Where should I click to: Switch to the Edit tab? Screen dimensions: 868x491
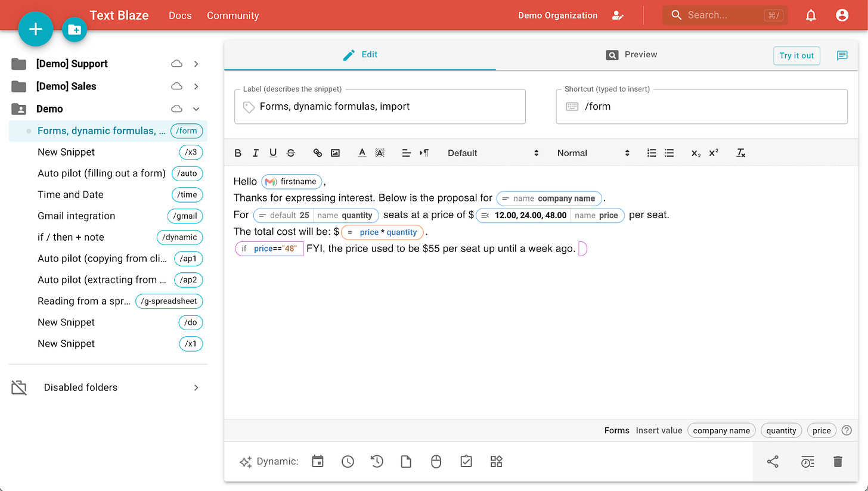pos(360,55)
